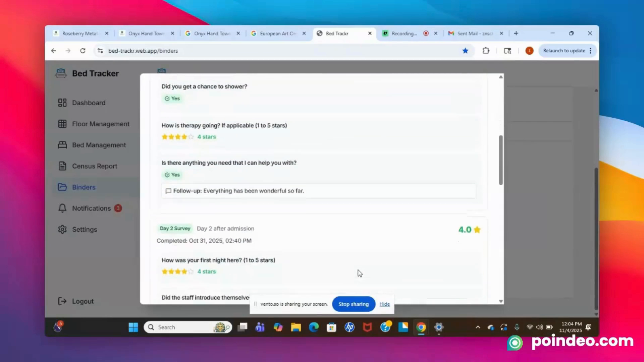Set five stars on the therapy rating
The image size is (644, 362).
pyautogui.click(x=191, y=136)
